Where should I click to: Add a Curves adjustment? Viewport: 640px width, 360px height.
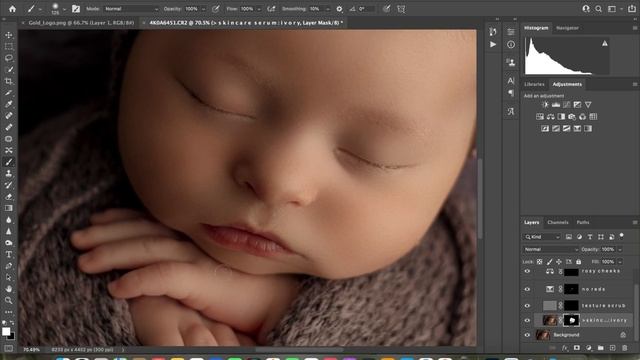click(567, 105)
